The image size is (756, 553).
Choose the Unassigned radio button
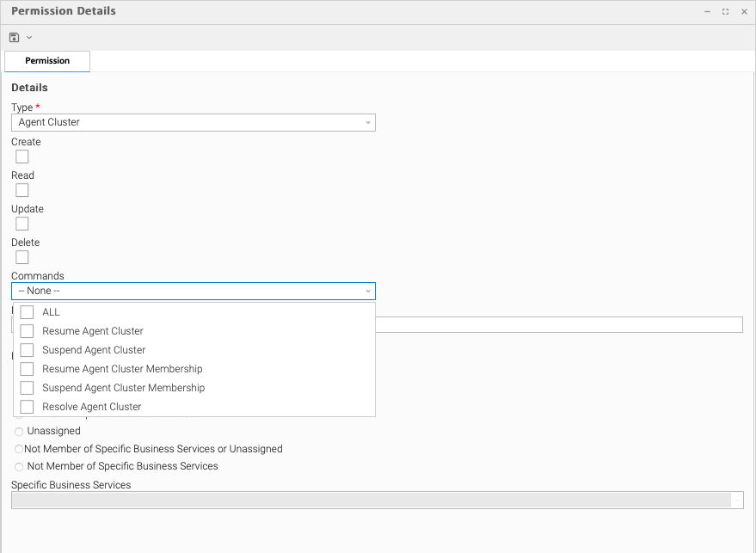pos(19,431)
